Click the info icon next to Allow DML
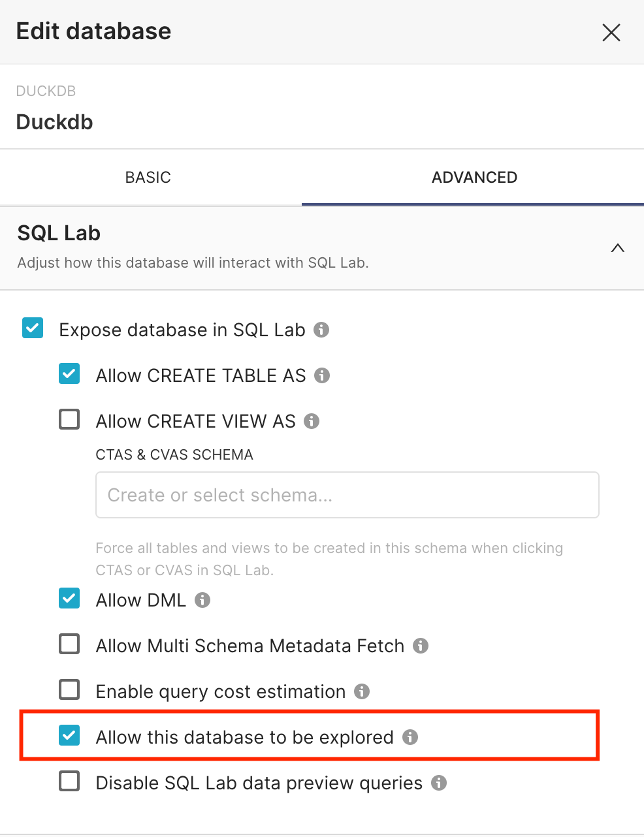The height and width of the screenshot is (837, 644). click(202, 600)
